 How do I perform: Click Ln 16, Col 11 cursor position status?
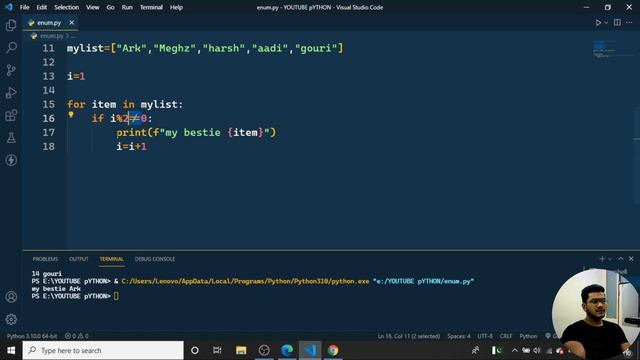(x=409, y=336)
